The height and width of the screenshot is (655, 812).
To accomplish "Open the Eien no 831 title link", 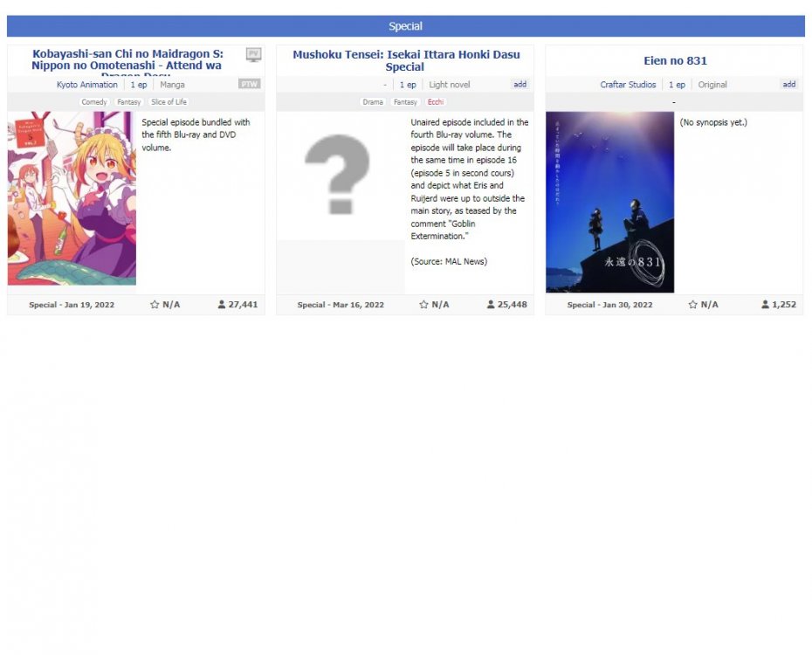I will (x=675, y=60).
